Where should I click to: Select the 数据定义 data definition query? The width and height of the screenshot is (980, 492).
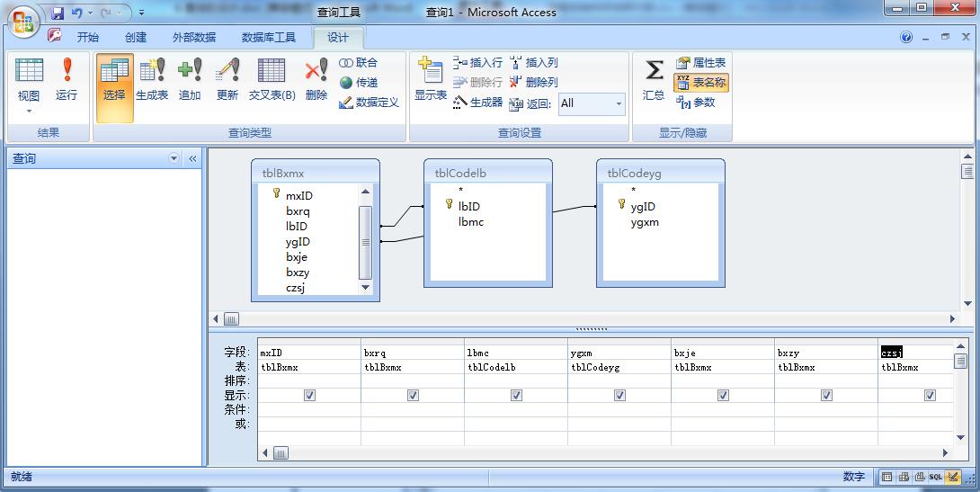pos(369,103)
